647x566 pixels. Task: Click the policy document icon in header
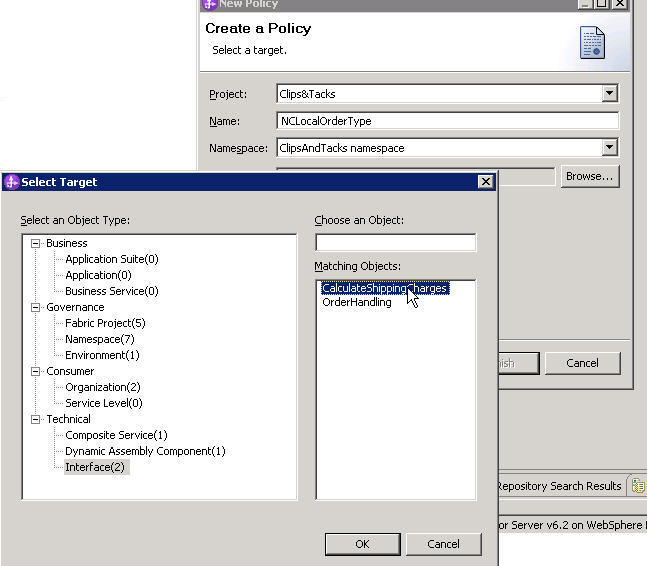coord(592,43)
